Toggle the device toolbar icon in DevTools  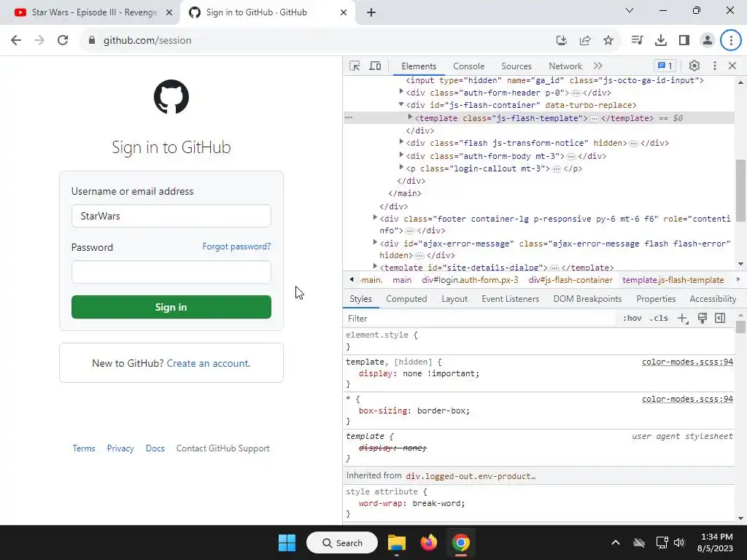[376, 66]
